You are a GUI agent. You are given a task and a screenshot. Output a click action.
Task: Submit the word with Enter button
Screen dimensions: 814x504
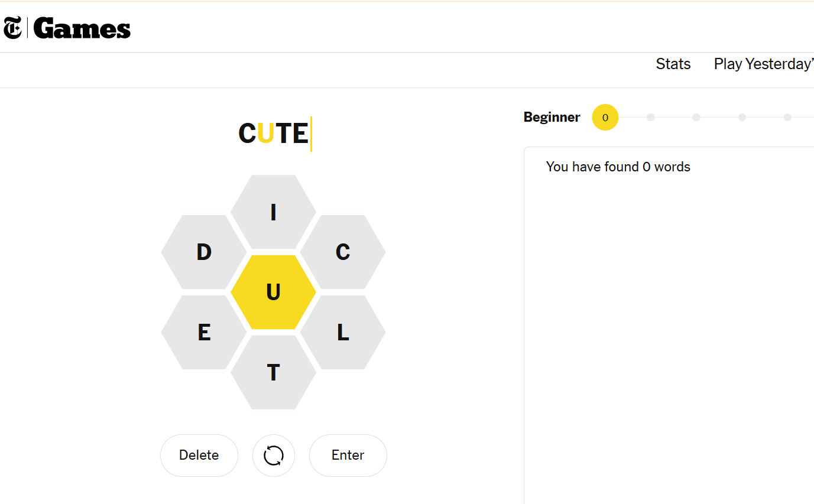[348, 456]
